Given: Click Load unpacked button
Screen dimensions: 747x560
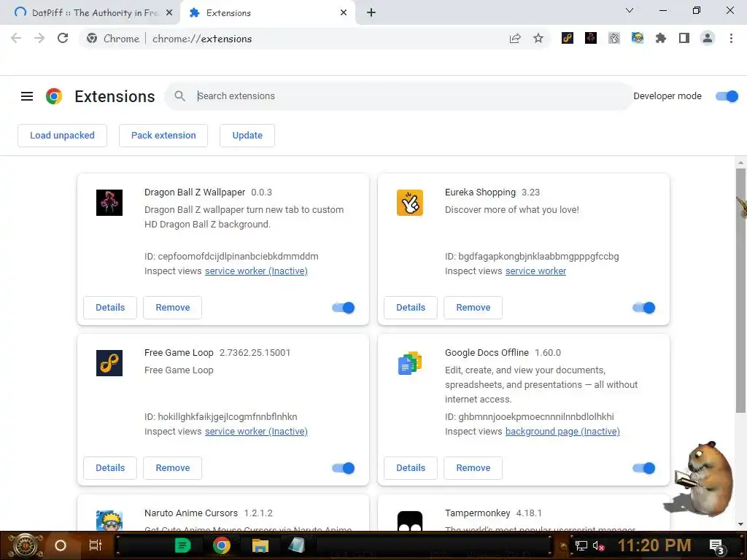Looking at the screenshot, I should pyautogui.click(x=63, y=136).
